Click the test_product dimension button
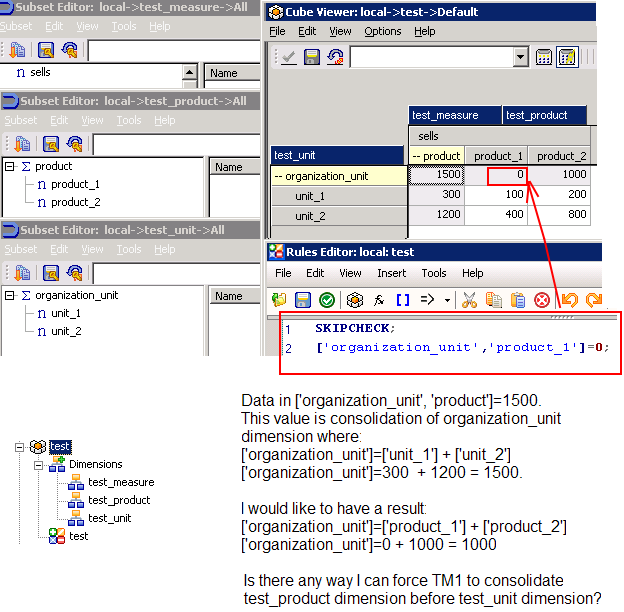This screenshot has height=612, width=624. point(544,115)
